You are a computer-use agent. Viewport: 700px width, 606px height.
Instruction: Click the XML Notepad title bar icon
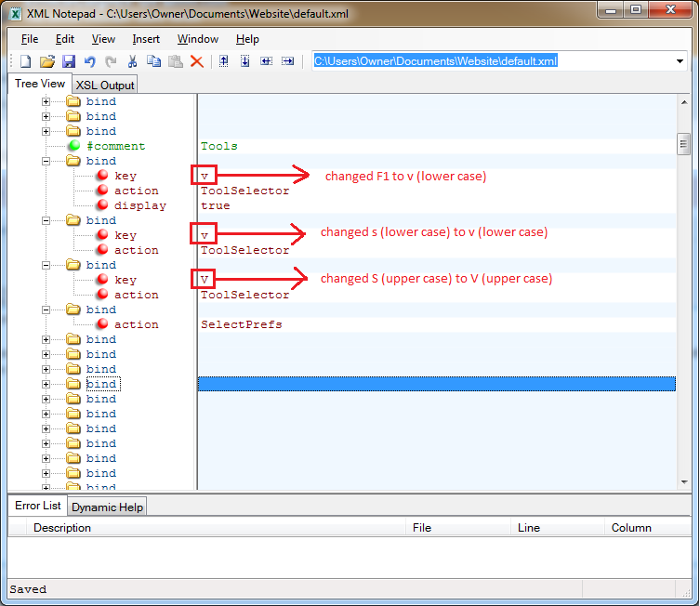16,14
